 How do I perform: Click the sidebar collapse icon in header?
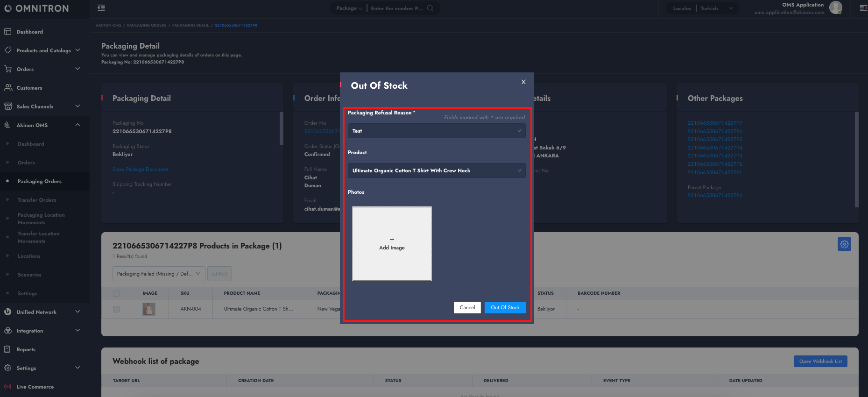101,8
